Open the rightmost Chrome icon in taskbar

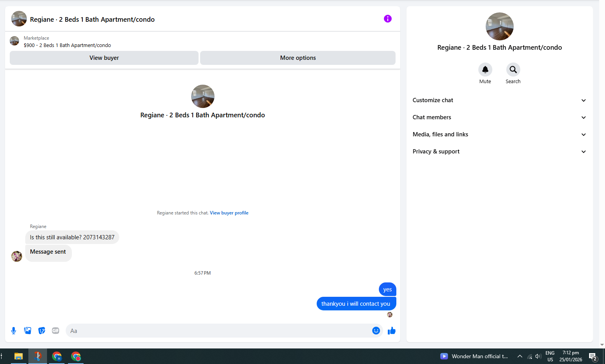tap(76, 356)
